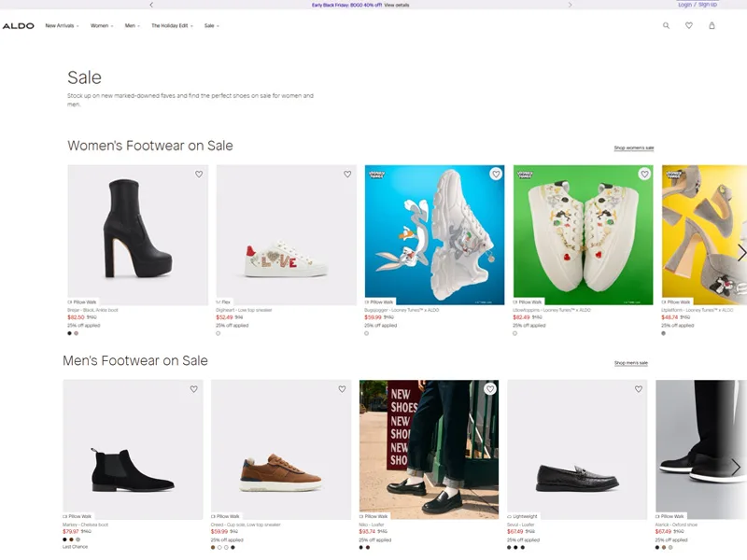
Task: Open Shop women's sale link
Action: (x=634, y=148)
